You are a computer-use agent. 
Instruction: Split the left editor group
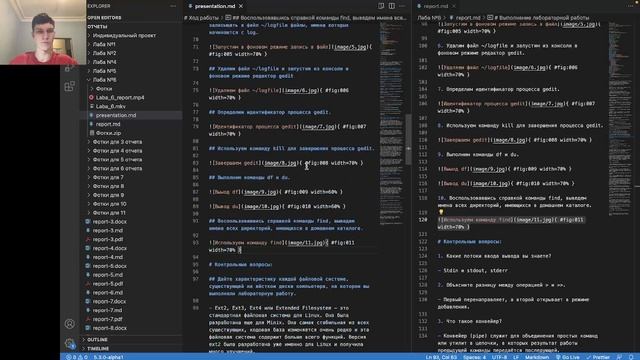pyautogui.click(x=392, y=6)
